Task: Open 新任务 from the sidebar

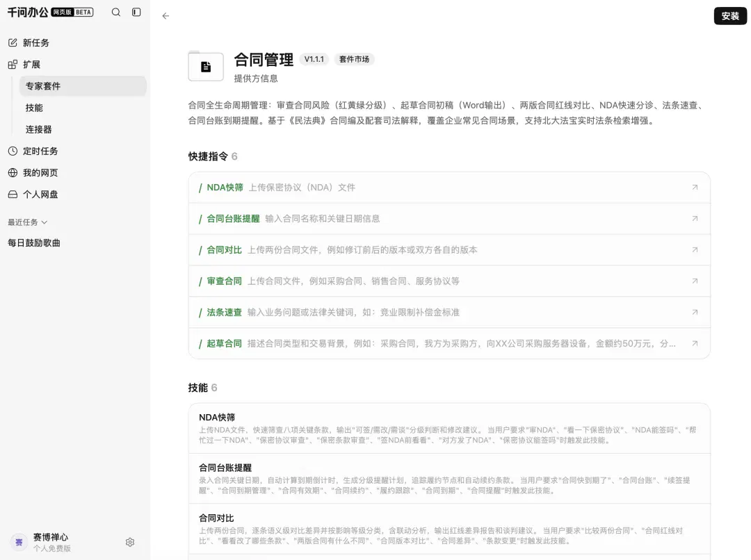Action: tap(36, 42)
